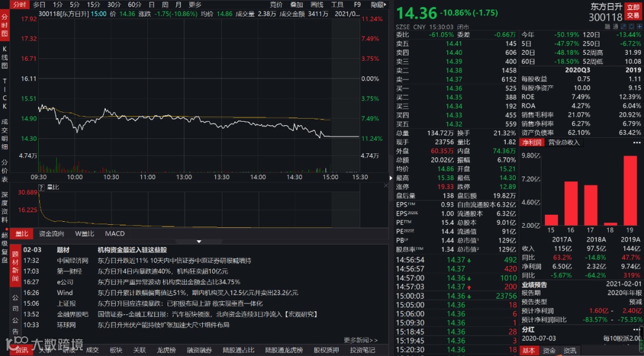644x356 pixels.
Task: Collapse indicator panel with the down triangle
Action: pos(199,242)
